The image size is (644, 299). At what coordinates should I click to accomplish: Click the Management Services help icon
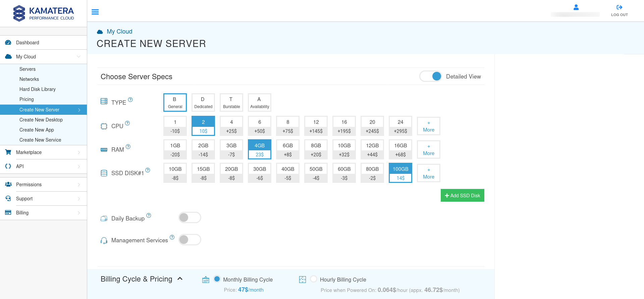click(172, 237)
